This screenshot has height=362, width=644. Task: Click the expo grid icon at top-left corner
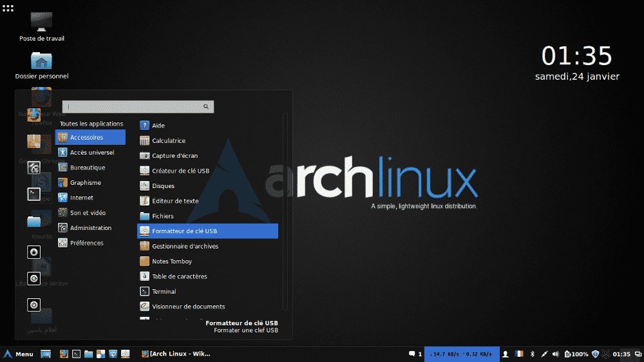point(8,8)
